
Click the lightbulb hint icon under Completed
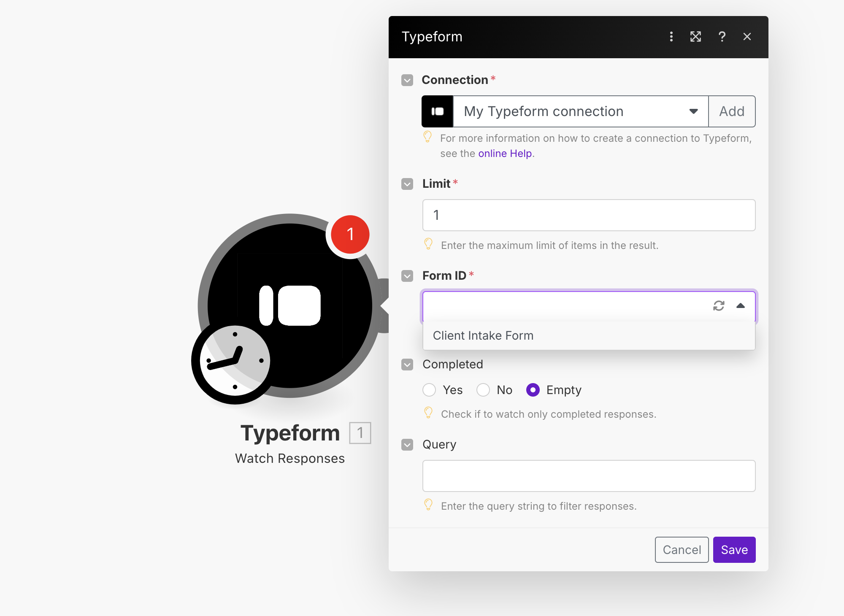click(x=428, y=413)
